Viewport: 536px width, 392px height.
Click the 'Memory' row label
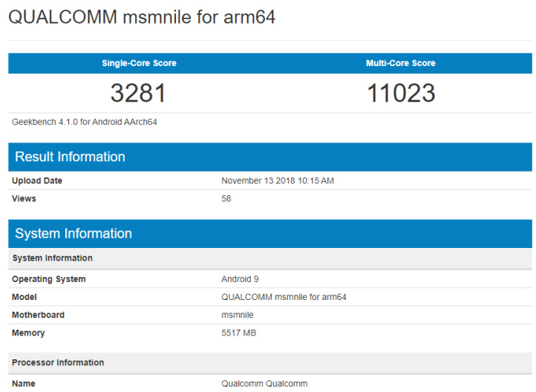tap(28, 333)
